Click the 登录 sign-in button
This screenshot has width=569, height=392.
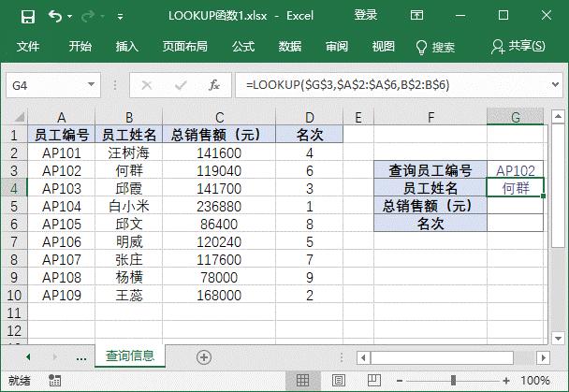point(366,15)
